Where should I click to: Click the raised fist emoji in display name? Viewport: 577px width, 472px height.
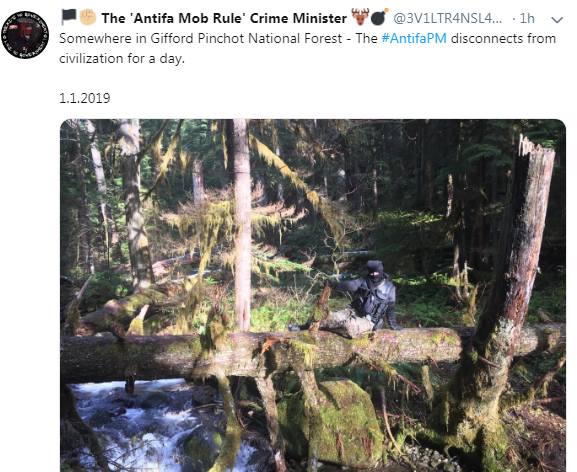(x=88, y=17)
